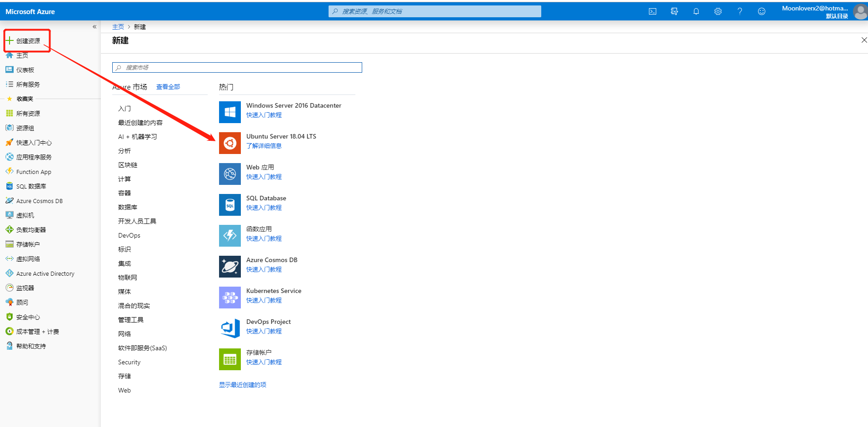Click the Azure Cosmos DB sidebar icon

click(x=10, y=200)
